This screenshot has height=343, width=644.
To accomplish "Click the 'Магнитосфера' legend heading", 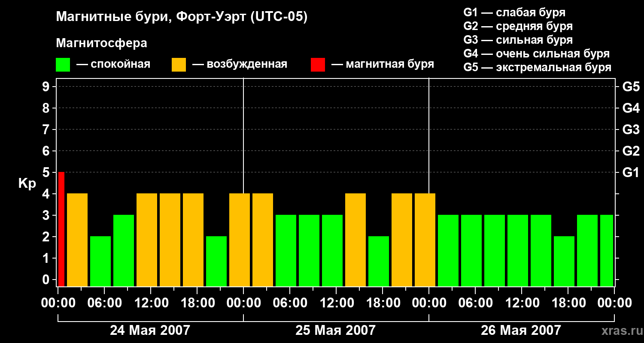I will (x=101, y=43).
